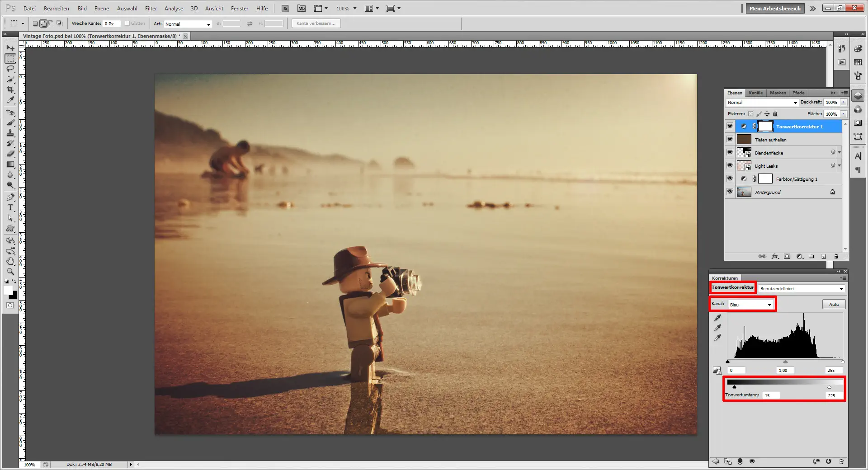Delete layer using the layers panel trash icon
Viewport: 868px width, 470px height.
[836, 256]
